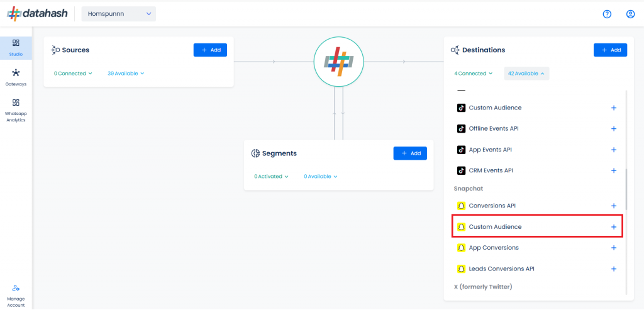The width and height of the screenshot is (644, 310).
Task: Select the Studio sidebar tab
Action: point(16,48)
